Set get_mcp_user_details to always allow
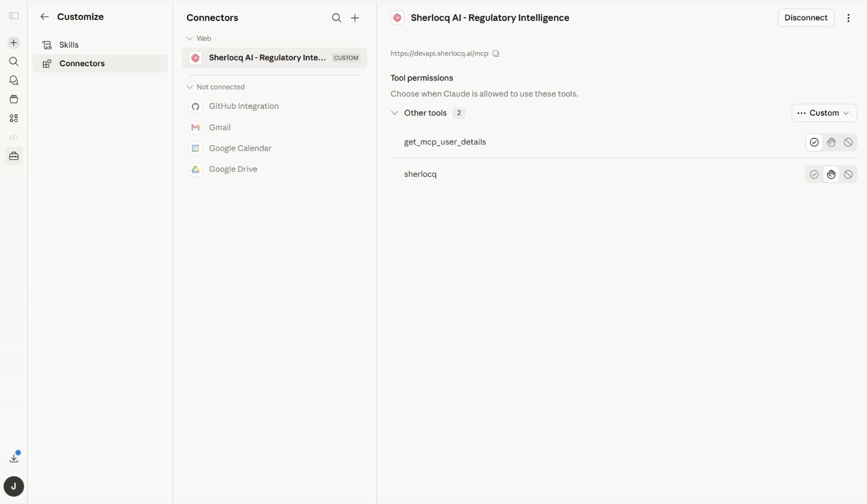 click(814, 142)
